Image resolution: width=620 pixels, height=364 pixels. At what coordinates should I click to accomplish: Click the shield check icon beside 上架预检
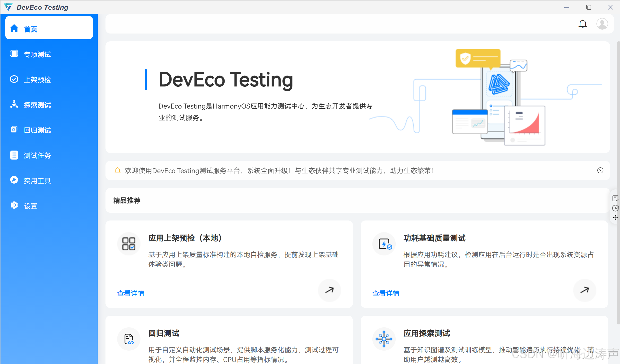[14, 79]
